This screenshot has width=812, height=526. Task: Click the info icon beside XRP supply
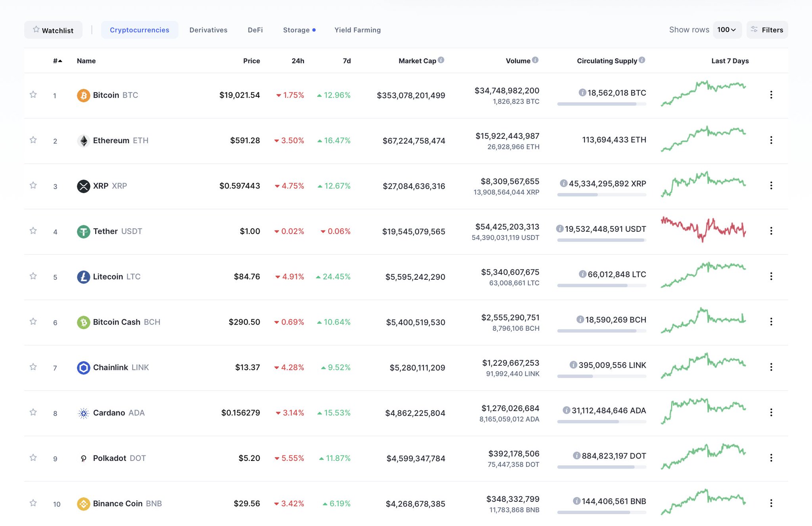[x=563, y=183]
